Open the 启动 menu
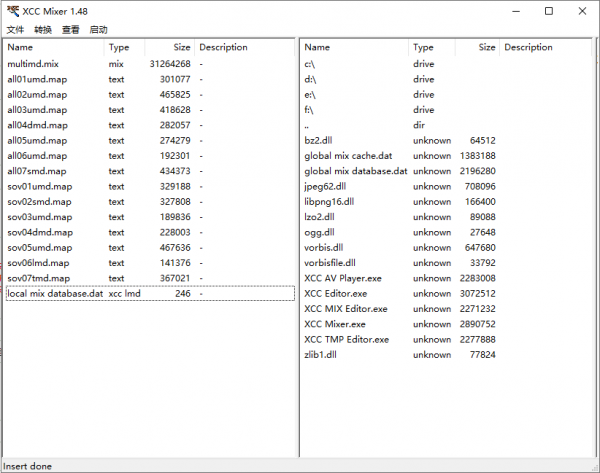 coord(98,29)
